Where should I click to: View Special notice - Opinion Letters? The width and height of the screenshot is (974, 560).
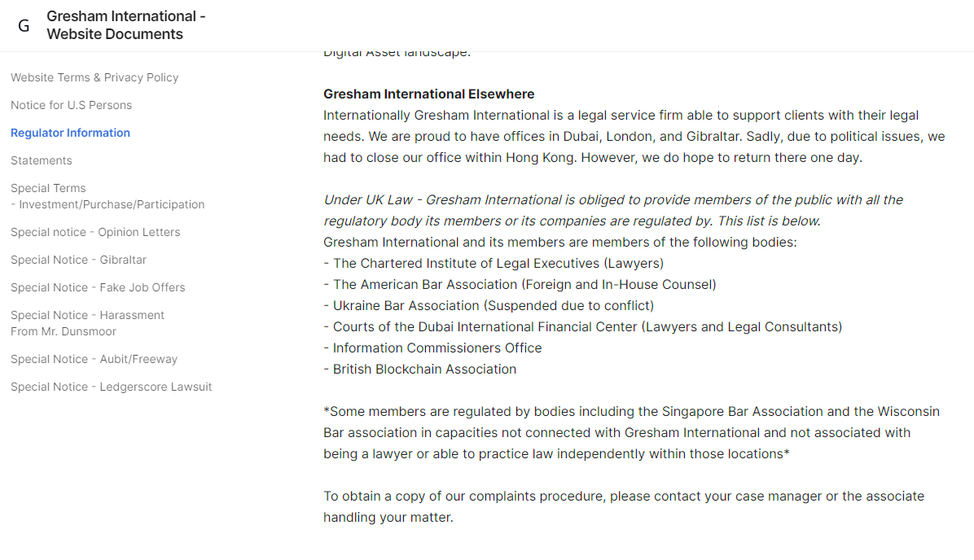(x=95, y=232)
